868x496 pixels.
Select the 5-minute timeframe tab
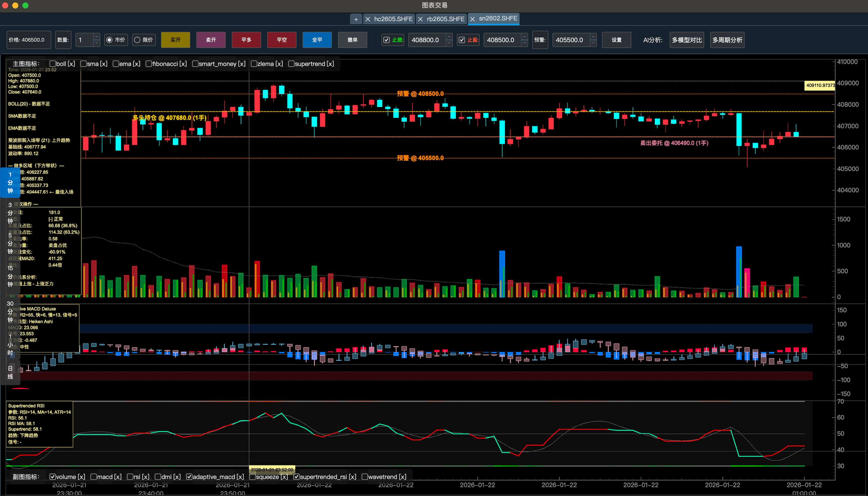[10, 243]
